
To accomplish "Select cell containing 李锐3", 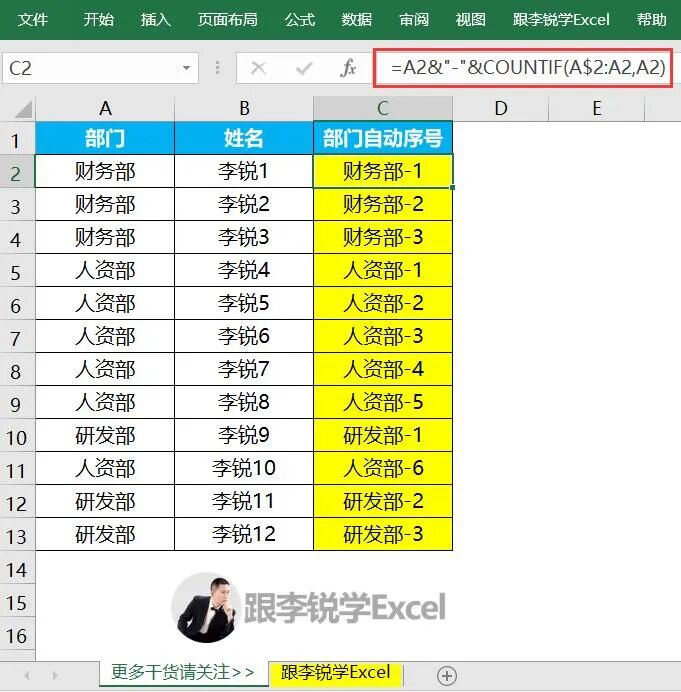I will tap(244, 237).
